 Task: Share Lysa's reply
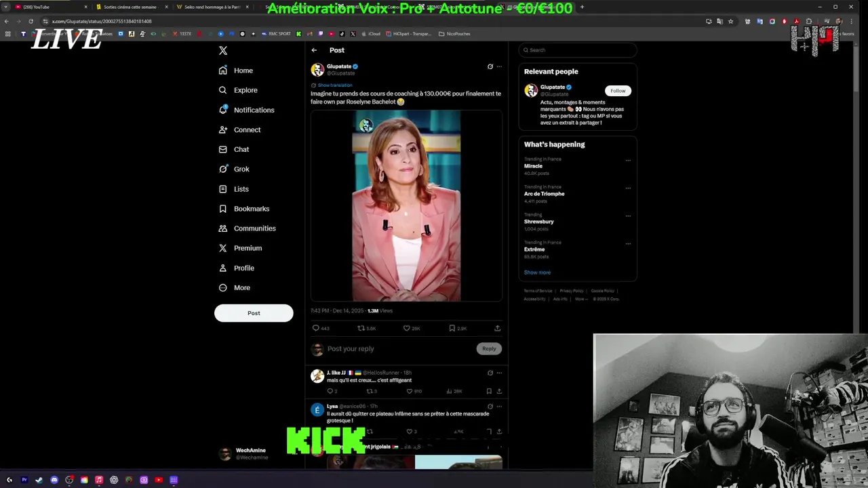click(499, 431)
